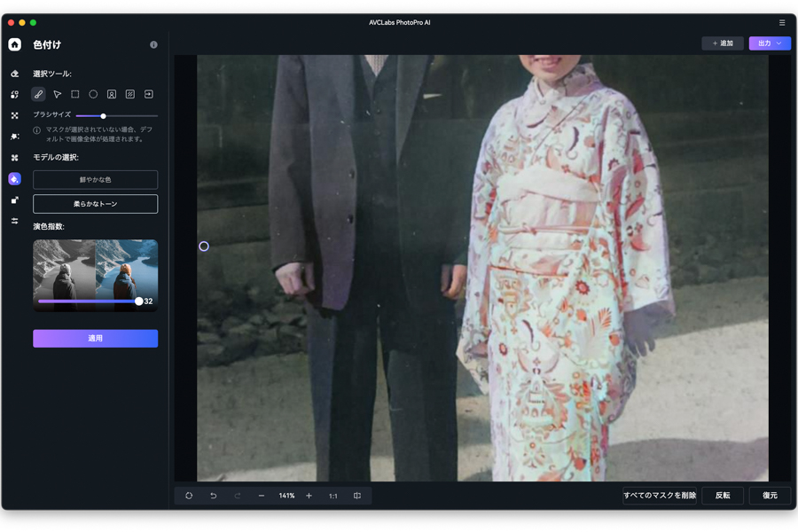The height and width of the screenshot is (532, 798).
Task: Adjust the 演色指数 color index slider
Action: coord(140,301)
